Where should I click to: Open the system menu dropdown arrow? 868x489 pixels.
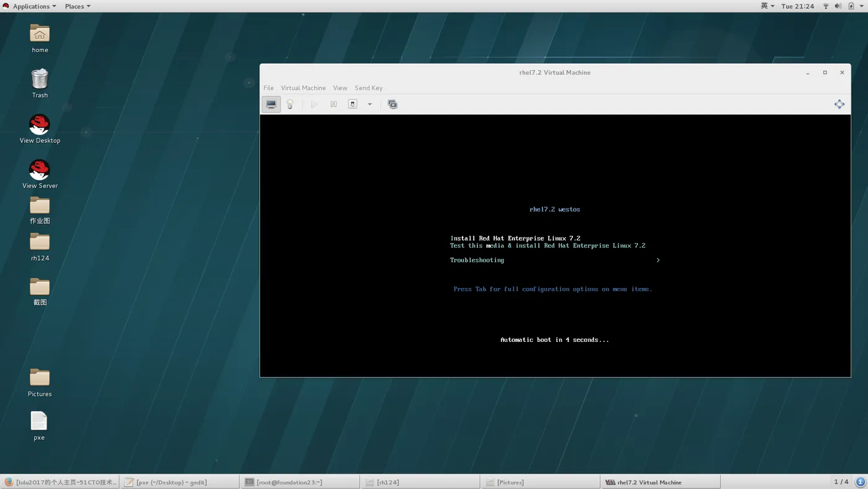pyautogui.click(x=861, y=6)
